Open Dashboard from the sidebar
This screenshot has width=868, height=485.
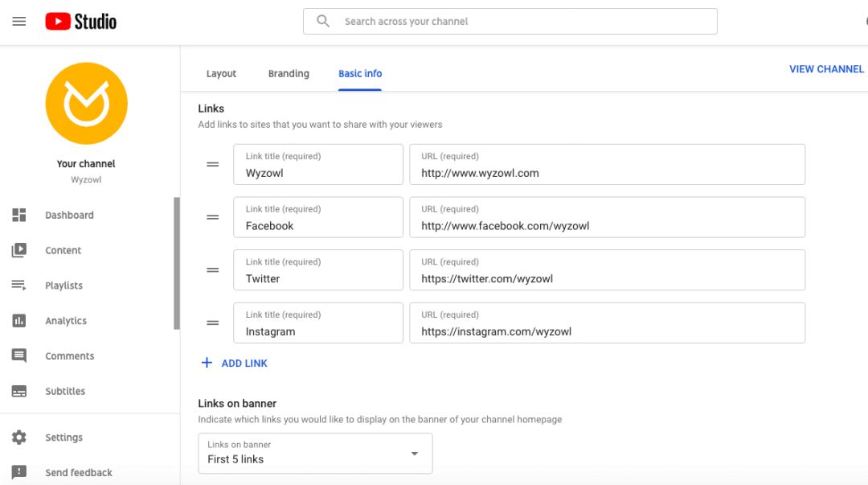69,215
